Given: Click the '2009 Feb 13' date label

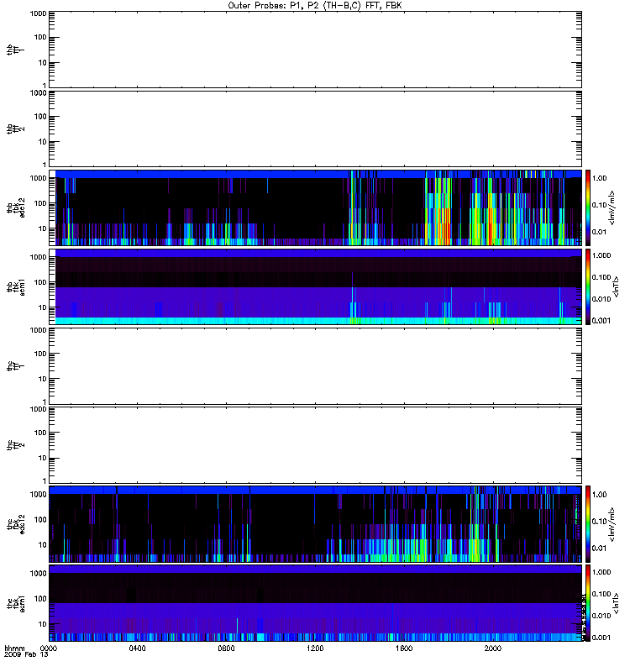Looking at the screenshot, I should (26, 655).
